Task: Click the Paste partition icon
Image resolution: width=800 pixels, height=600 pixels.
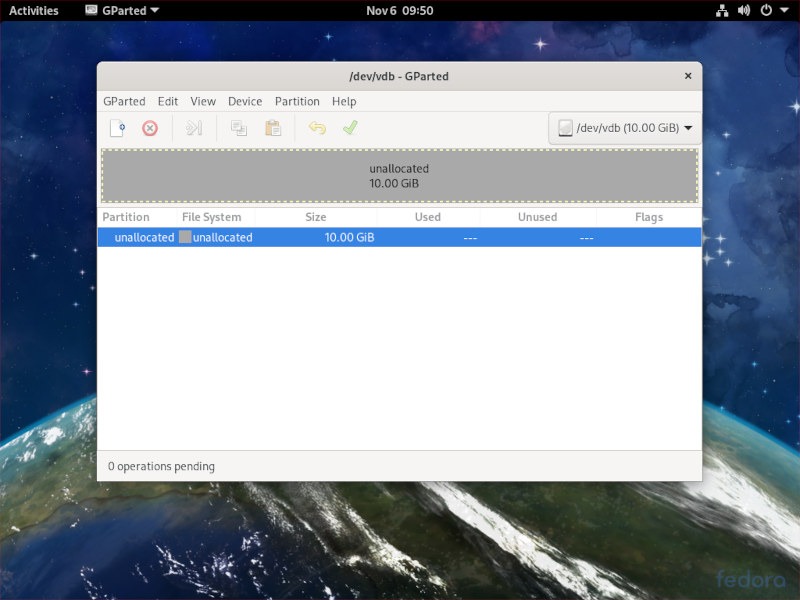Action: (274, 128)
